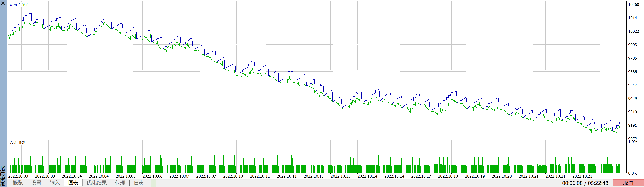This screenshot has height=187, width=644.
Task: Switch to the 代理 agents tab
Action: pos(120,183)
